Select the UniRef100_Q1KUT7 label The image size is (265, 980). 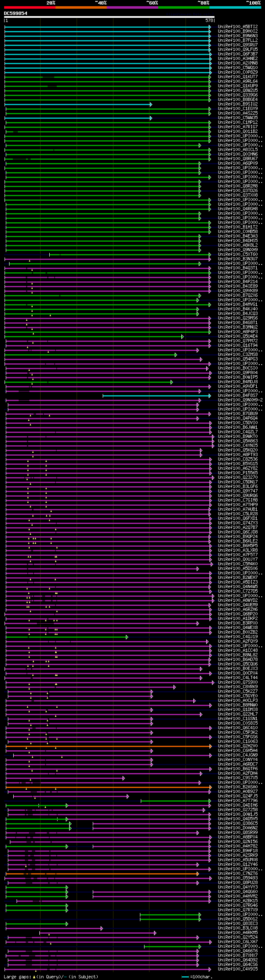point(238,77)
